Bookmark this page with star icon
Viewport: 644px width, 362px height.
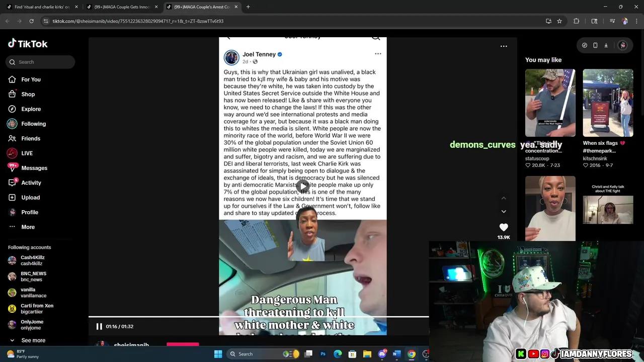pyautogui.click(x=559, y=21)
